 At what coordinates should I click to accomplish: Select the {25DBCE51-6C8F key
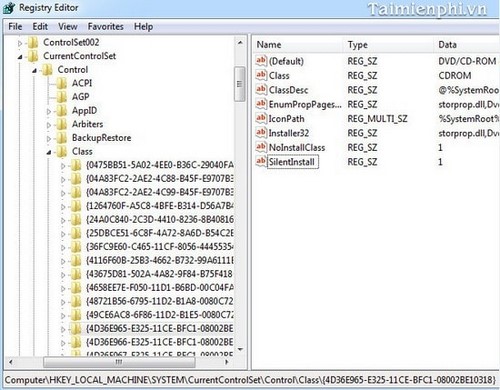click(x=159, y=233)
